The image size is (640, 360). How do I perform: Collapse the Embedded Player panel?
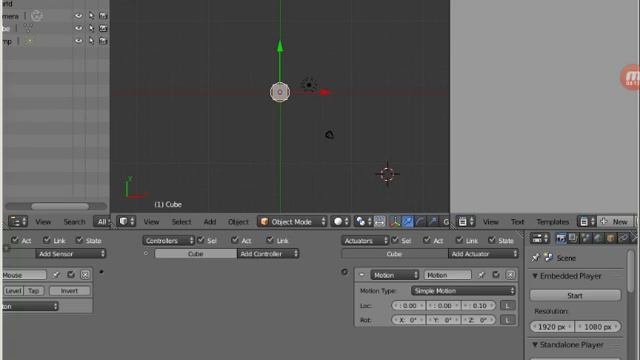tap(535, 276)
